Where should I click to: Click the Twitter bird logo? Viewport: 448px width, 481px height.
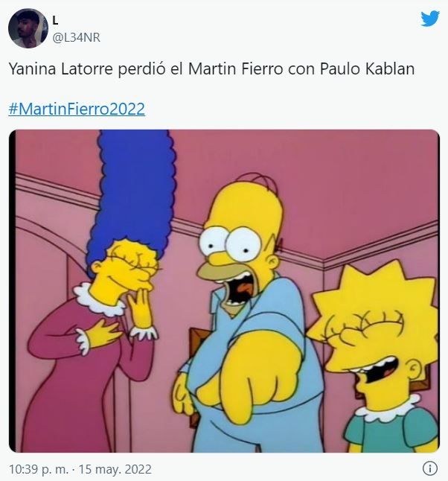(430, 19)
